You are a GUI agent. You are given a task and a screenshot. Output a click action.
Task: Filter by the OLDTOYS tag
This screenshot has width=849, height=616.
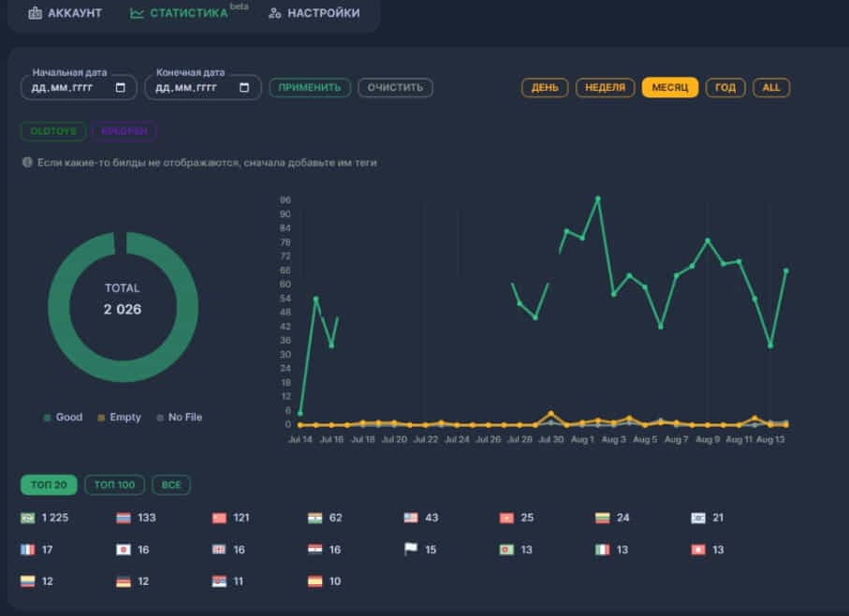[53, 131]
